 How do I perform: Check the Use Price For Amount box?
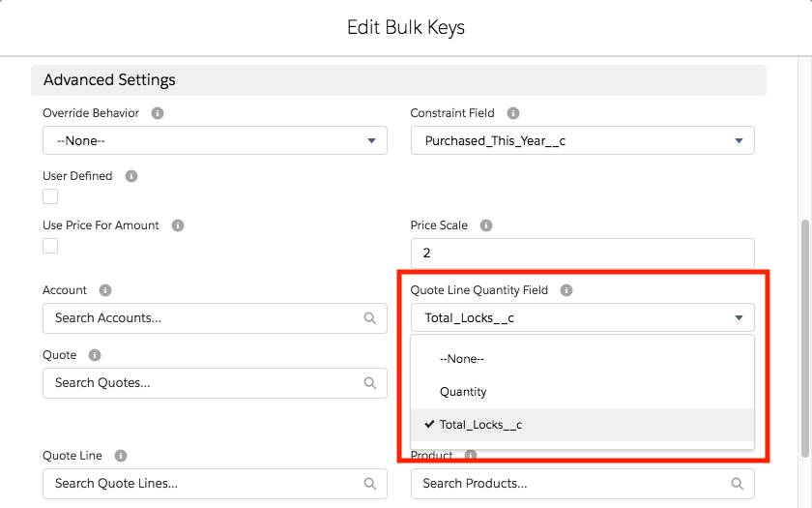[50, 246]
